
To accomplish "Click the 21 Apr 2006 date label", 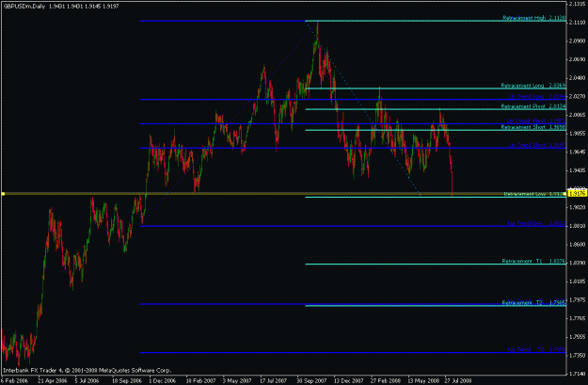I will click(52, 381).
